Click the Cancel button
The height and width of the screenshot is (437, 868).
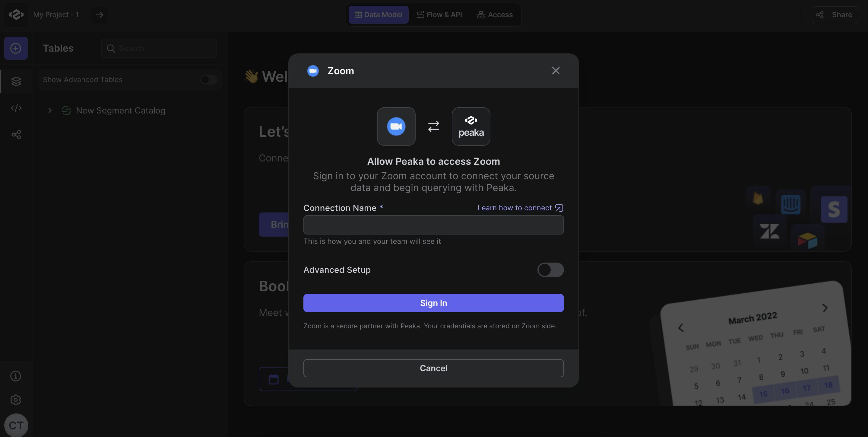tap(433, 368)
